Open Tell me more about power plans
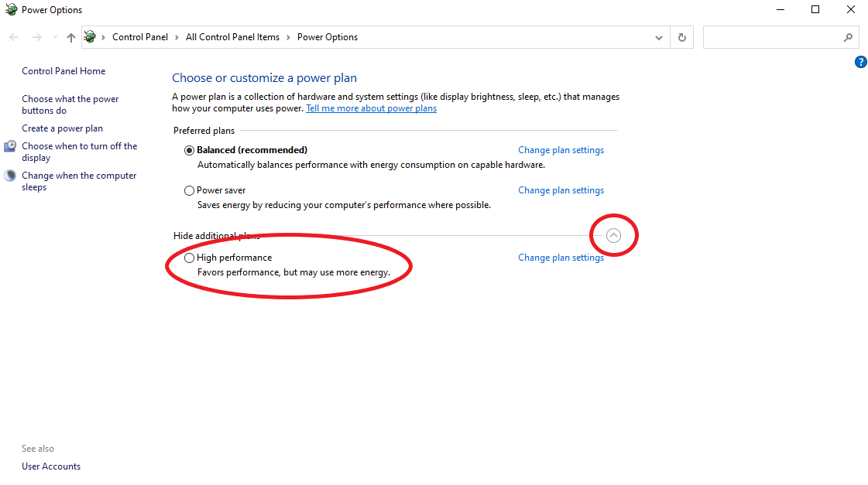This screenshot has height=485, width=868. point(371,108)
